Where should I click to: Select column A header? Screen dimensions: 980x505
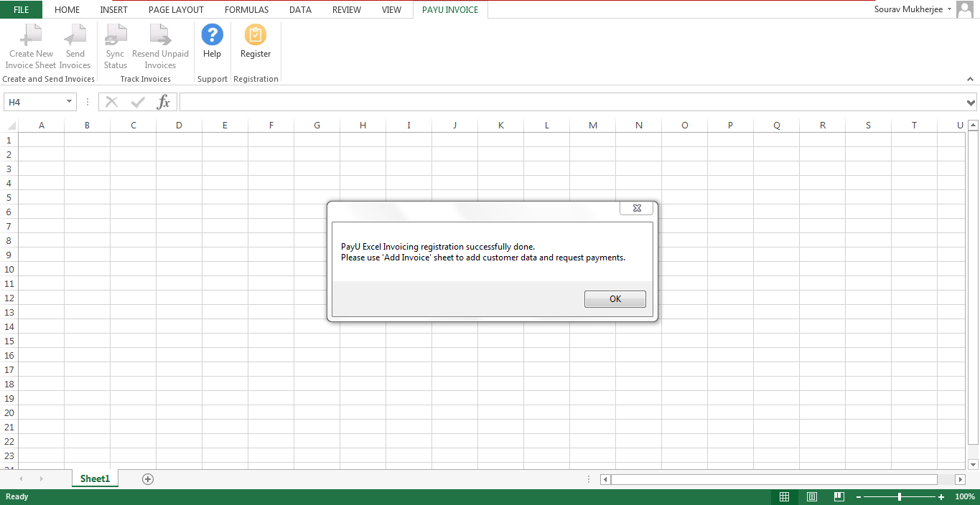coord(42,126)
